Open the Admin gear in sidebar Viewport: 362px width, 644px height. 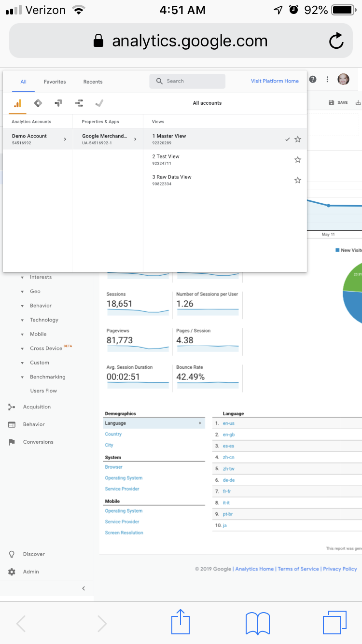[x=12, y=572]
